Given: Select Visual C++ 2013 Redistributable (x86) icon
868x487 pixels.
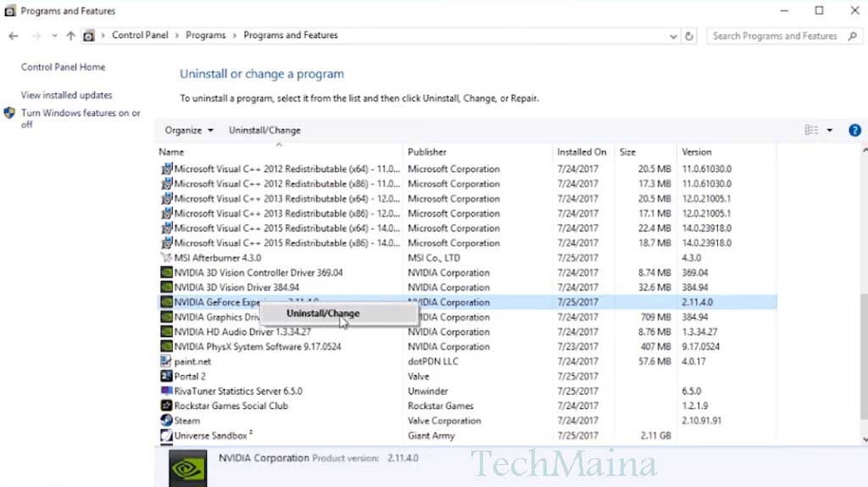Looking at the screenshot, I should point(166,213).
